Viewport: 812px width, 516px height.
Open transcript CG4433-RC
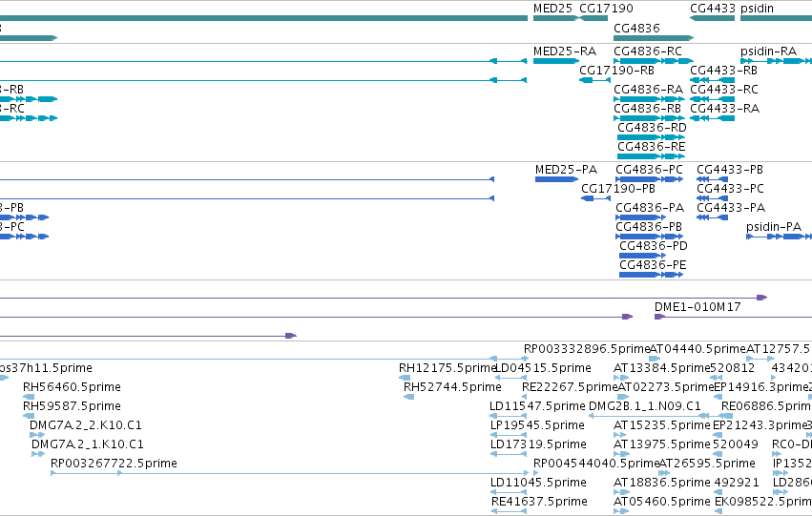coord(724,90)
